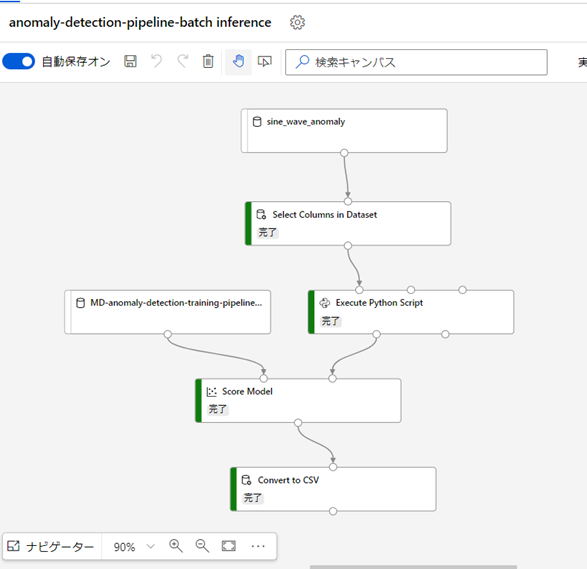Click the zoom out magnifier icon
The height and width of the screenshot is (569, 587).
[202, 546]
